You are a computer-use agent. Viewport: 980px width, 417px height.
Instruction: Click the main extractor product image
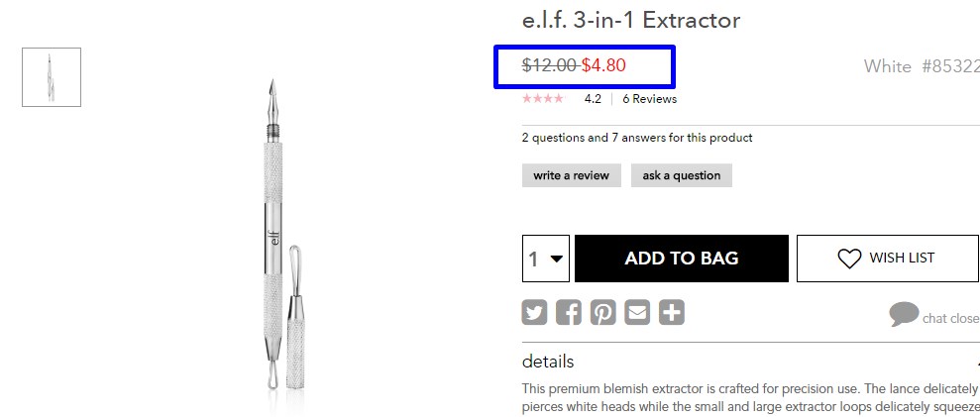pyautogui.click(x=281, y=235)
